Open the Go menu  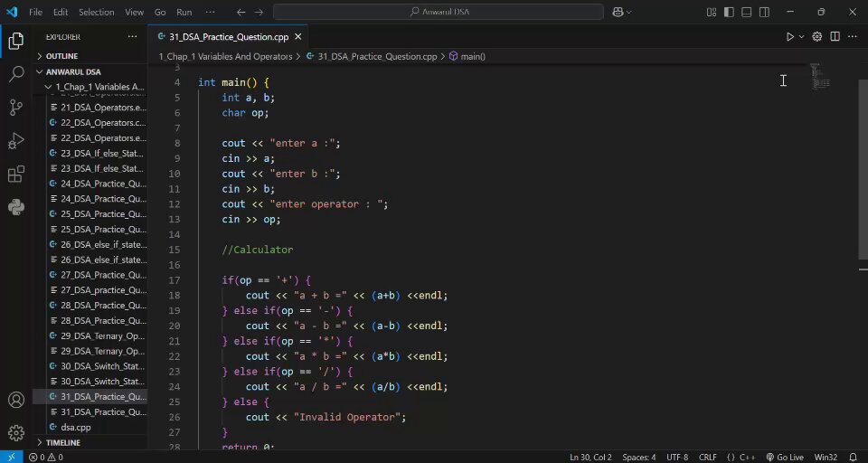coord(160,12)
